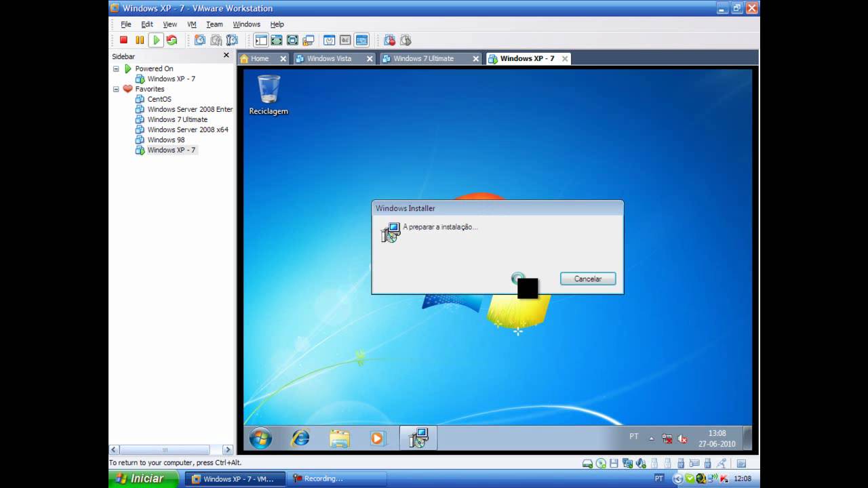Close the Windows XP - 7 tab
This screenshot has width=868, height=488.
click(x=564, y=59)
